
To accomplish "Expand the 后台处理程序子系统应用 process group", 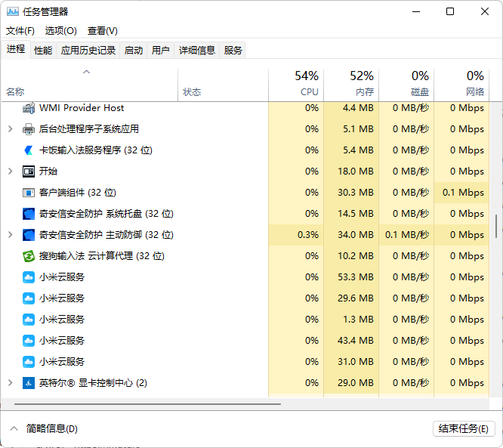I will 11,129.
